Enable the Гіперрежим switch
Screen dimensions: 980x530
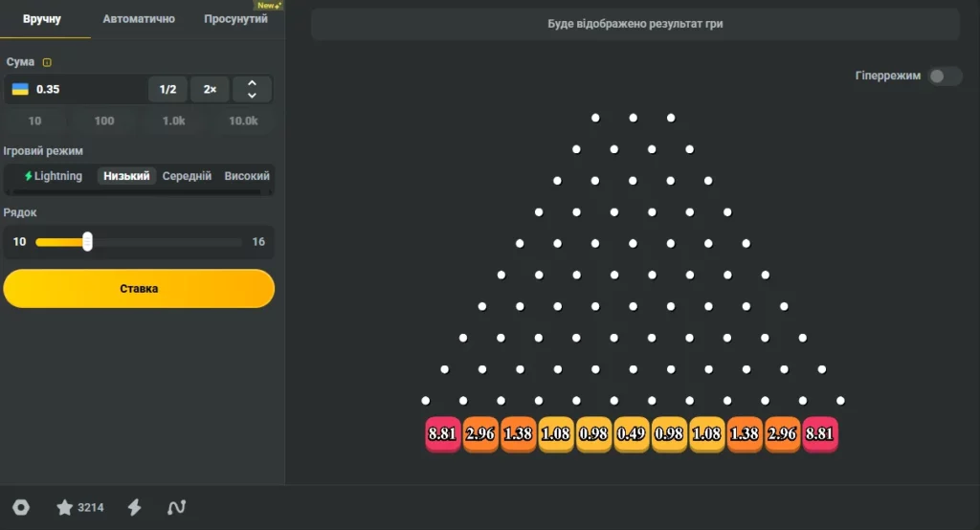(945, 76)
